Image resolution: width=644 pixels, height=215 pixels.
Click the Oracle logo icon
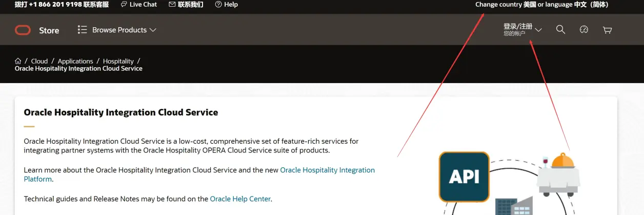point(23,30)
